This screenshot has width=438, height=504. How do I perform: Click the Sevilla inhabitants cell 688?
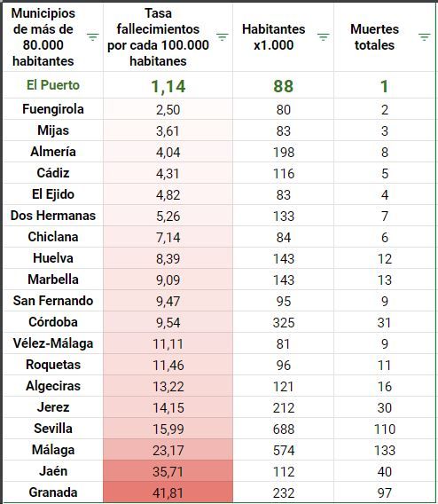point(283,429)
